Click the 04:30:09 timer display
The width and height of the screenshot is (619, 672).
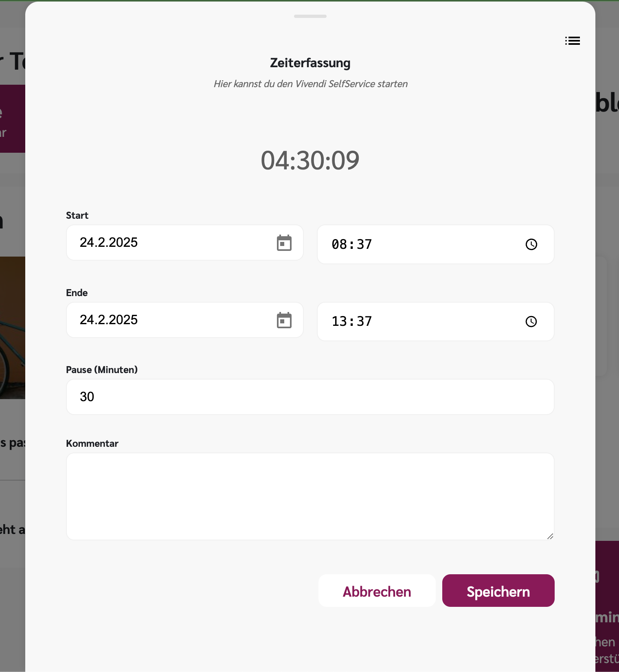click(x=310, y=160)
